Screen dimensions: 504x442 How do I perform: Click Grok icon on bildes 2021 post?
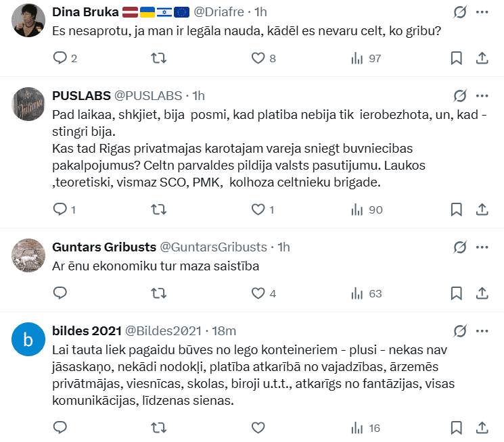pos(460,330)
